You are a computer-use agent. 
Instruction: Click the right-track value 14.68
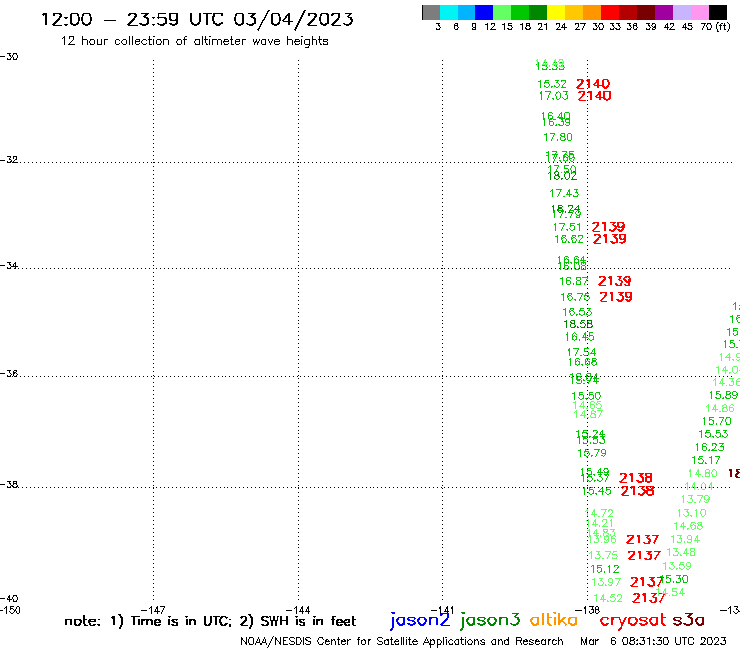[688, 526]
